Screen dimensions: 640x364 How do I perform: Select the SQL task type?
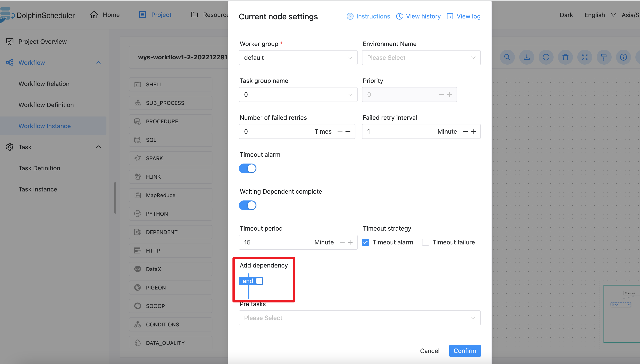coord(170,140)
